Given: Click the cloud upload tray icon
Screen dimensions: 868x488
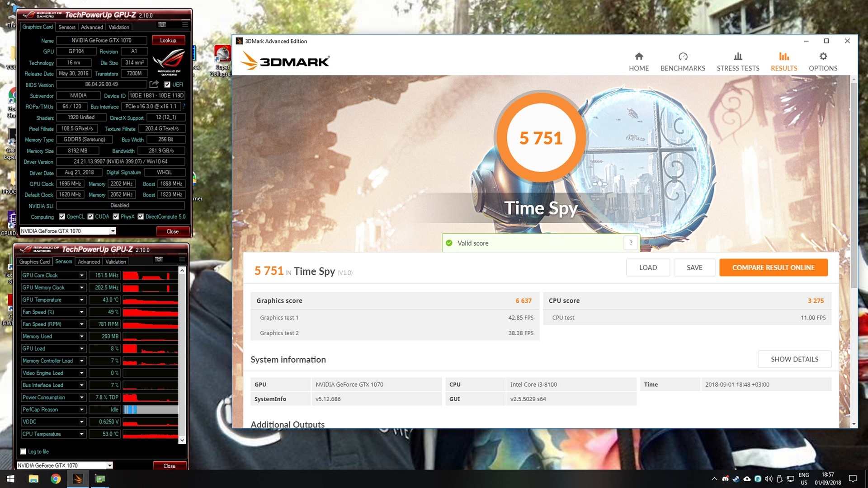Looking at the screenshot, I should (x=747, y=479).
